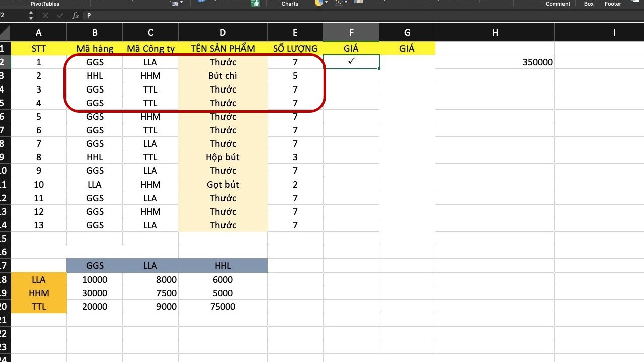Select the HHL code cell in STT 8 row
644x362 pixels.
point(95,157)
